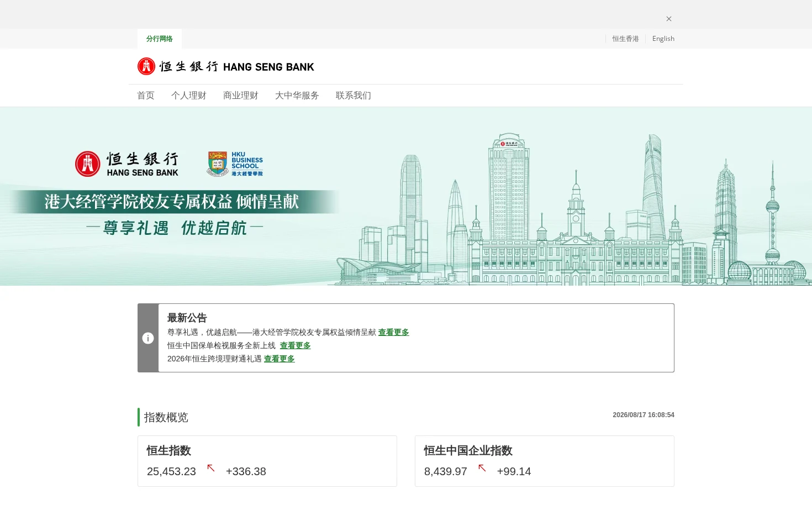812x510 pixels.
Task: Click the change value +336.38
Action: (246, 471)
